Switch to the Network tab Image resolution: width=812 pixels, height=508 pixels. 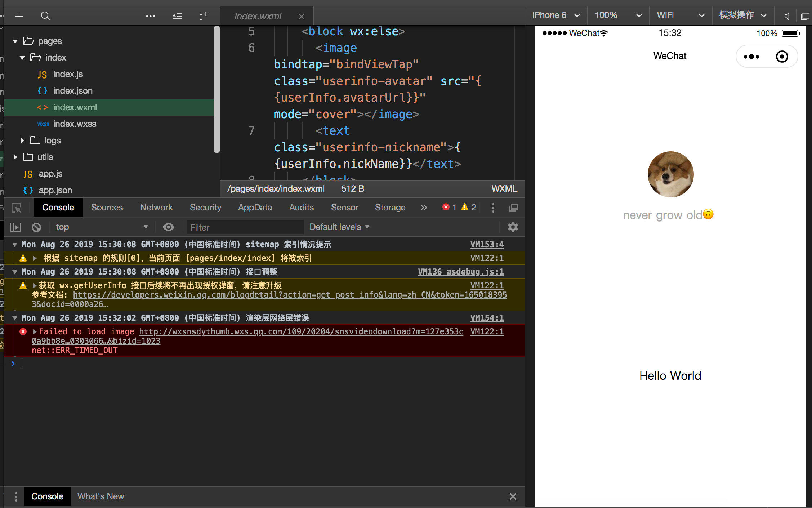(156, 208)
